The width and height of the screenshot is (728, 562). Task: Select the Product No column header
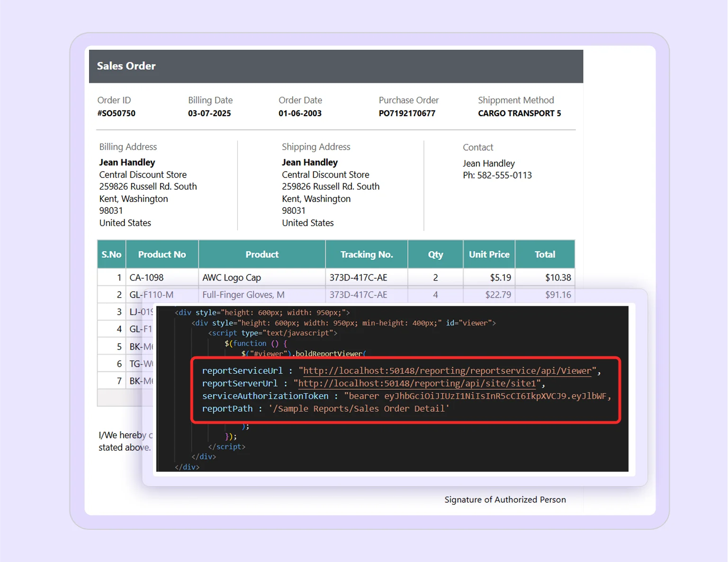[x=162, y=254]
